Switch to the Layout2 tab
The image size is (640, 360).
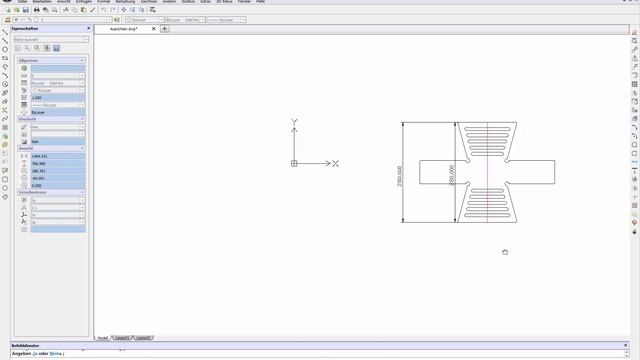(x=142, y=338)
